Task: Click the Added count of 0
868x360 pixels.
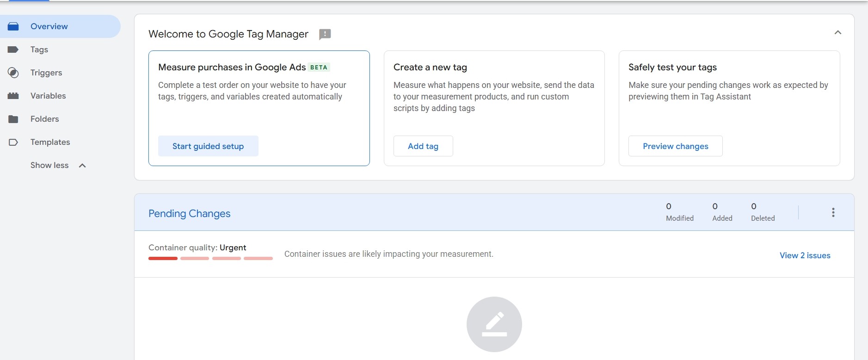Action: 715,206
